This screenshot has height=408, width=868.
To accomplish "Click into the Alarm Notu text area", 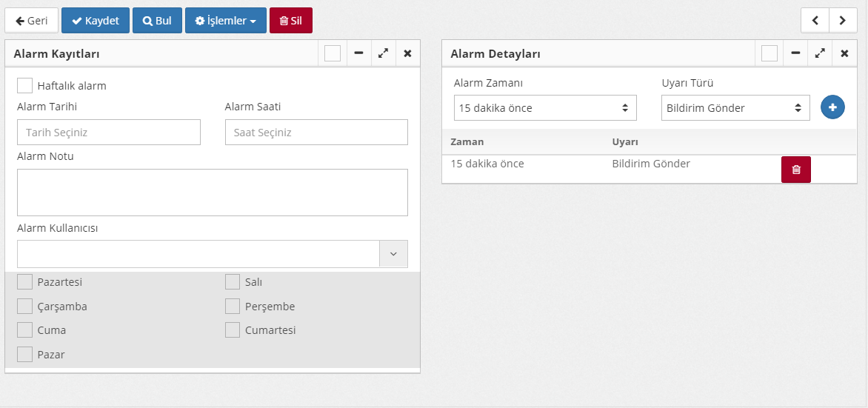I will click(x=212, y=193).
